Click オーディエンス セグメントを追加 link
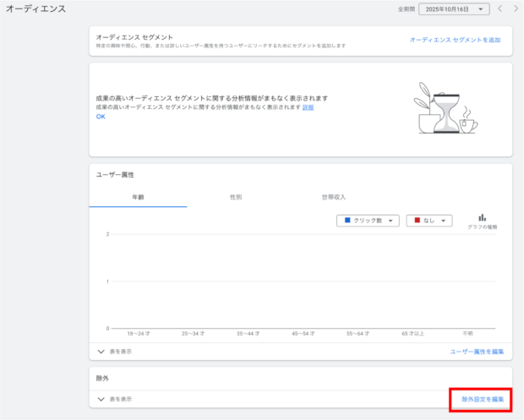This screenshot has height=420, width=524. [455, 40]
